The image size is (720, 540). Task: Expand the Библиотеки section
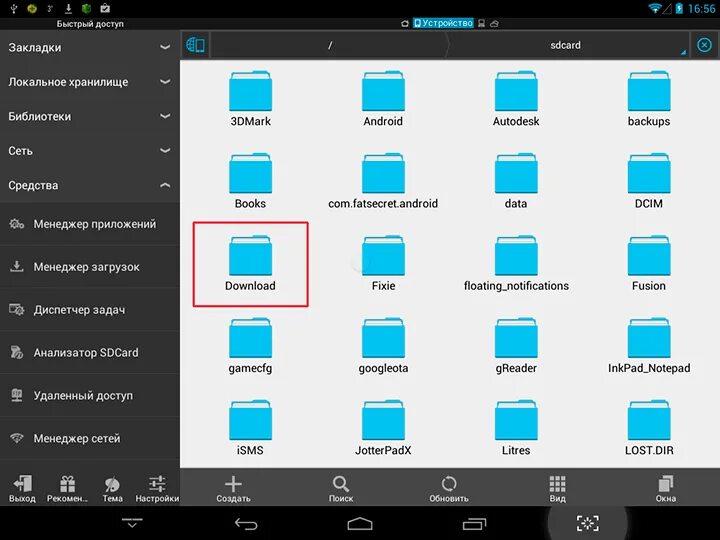[90, 116]
